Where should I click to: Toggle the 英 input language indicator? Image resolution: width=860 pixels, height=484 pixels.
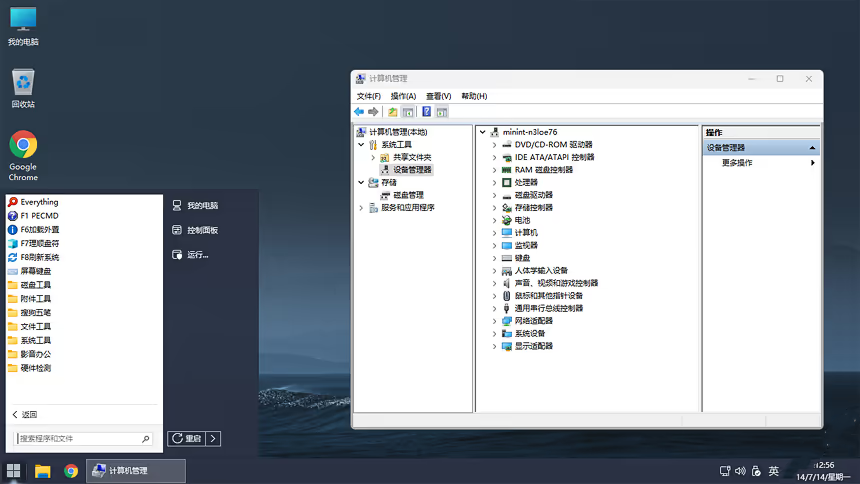[x=773, y=470]
